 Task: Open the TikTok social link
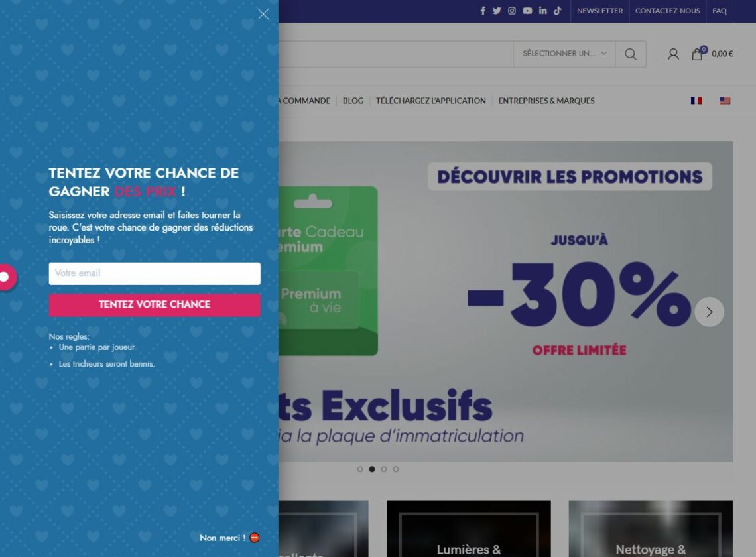tap(557, 11)
